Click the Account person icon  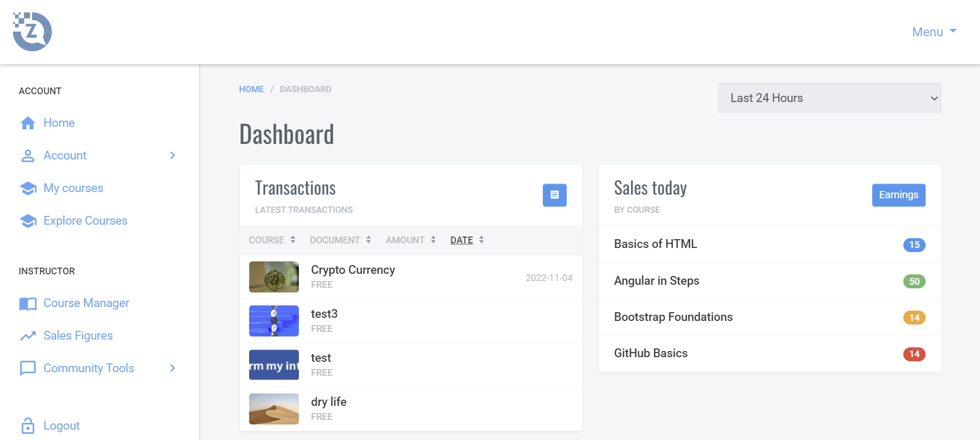[28, 156]
